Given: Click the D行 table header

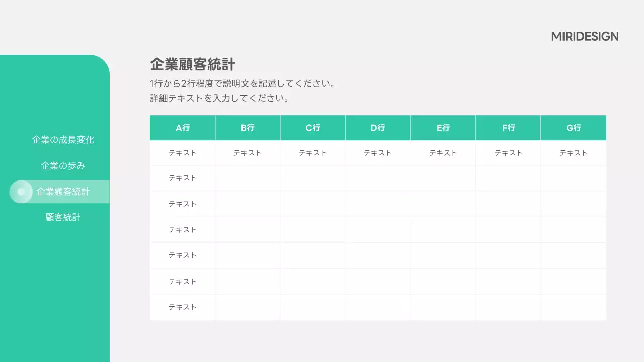Looking at the screenshot, I should [x=378, y=128].
